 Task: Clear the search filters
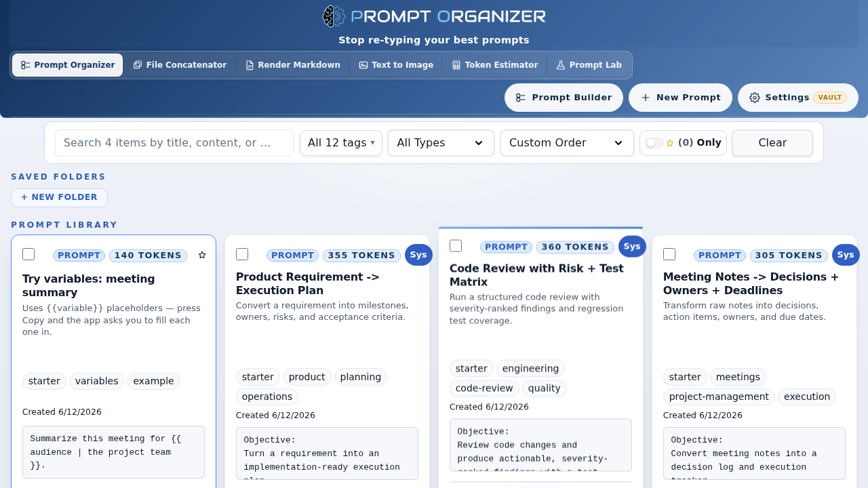pyautogui.click(x=772, y=143)
